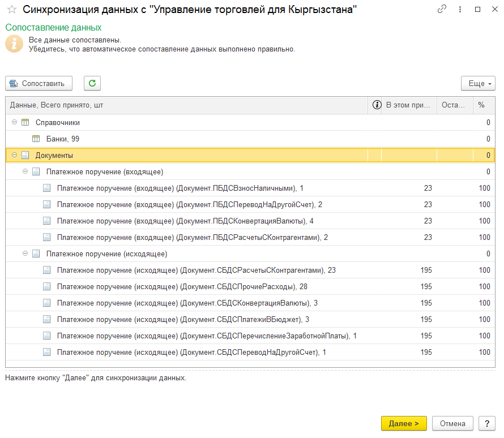Click icon of ПБДСВзносНаличными row

47,188
